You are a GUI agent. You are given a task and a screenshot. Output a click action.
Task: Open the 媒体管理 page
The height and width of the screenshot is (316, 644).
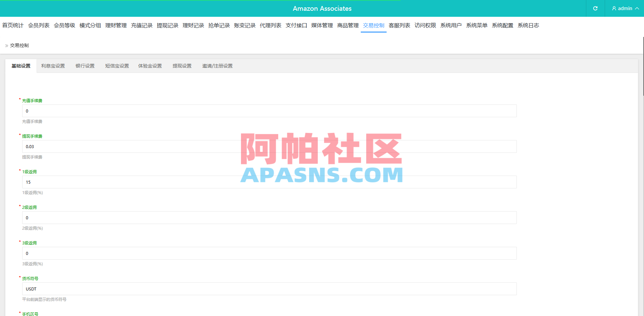coord(321,25)
